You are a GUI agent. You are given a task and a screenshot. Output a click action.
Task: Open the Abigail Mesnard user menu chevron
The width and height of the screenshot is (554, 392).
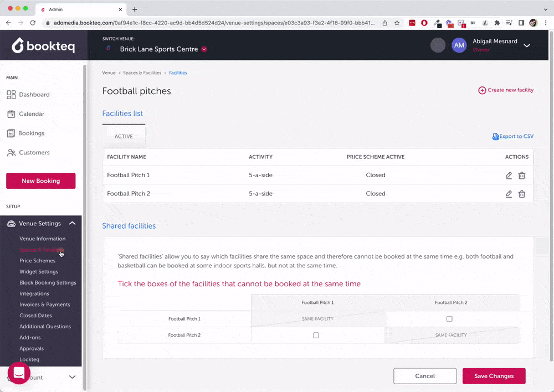point(527,45)
